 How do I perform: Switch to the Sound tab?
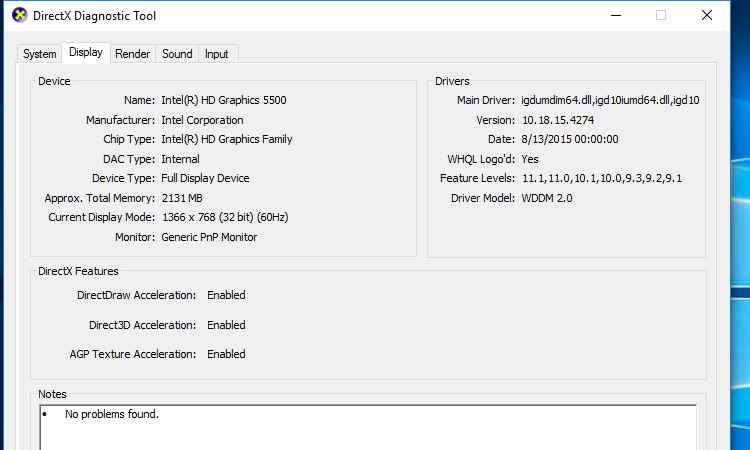pos(177,54)
